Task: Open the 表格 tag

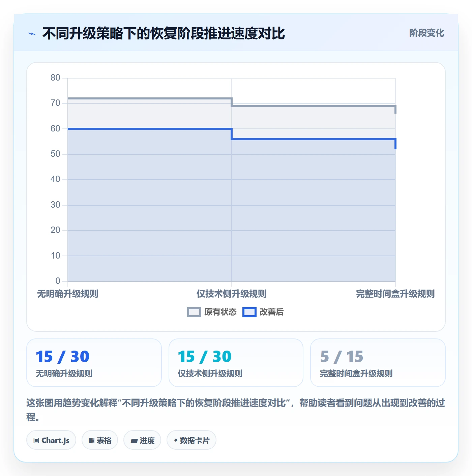Action: pos(100,440)
